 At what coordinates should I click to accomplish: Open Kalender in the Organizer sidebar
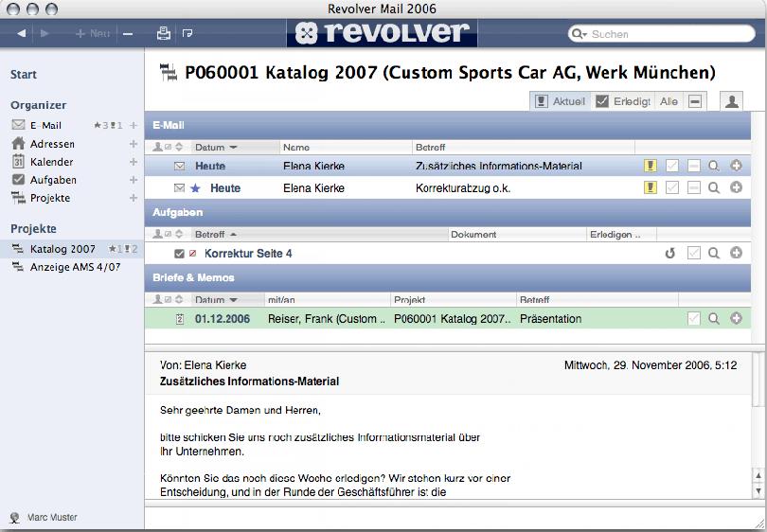tap(51, 162)
